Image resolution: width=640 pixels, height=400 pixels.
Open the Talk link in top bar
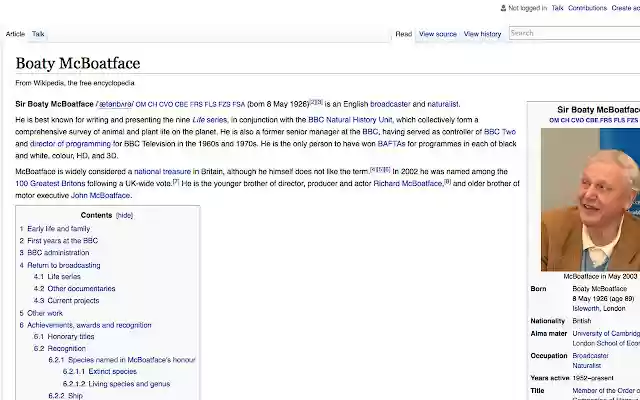[x=557, y=8]
